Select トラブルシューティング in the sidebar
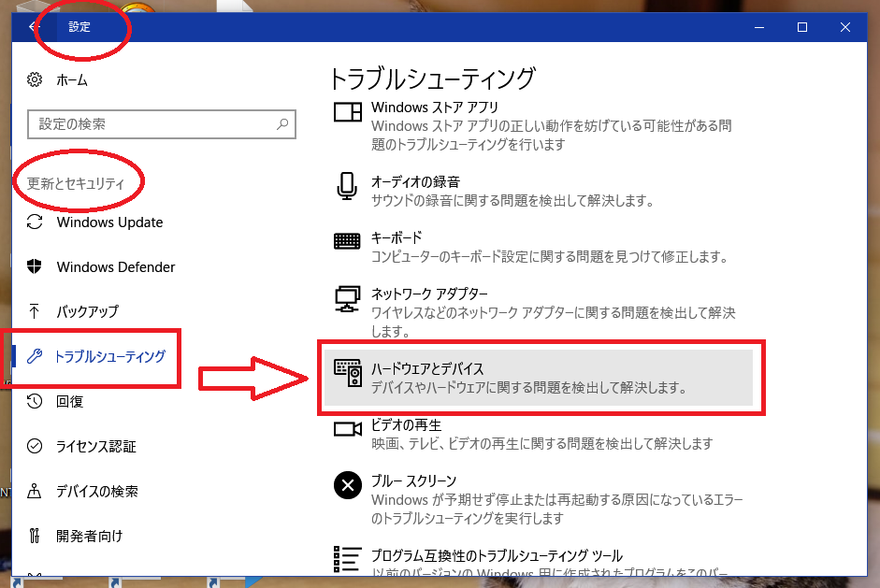 click(110, 356)
